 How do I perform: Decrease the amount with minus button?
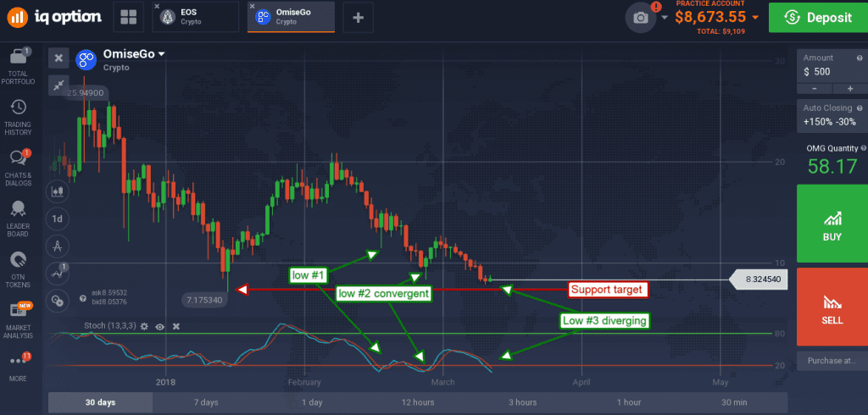tap(814, 89)
